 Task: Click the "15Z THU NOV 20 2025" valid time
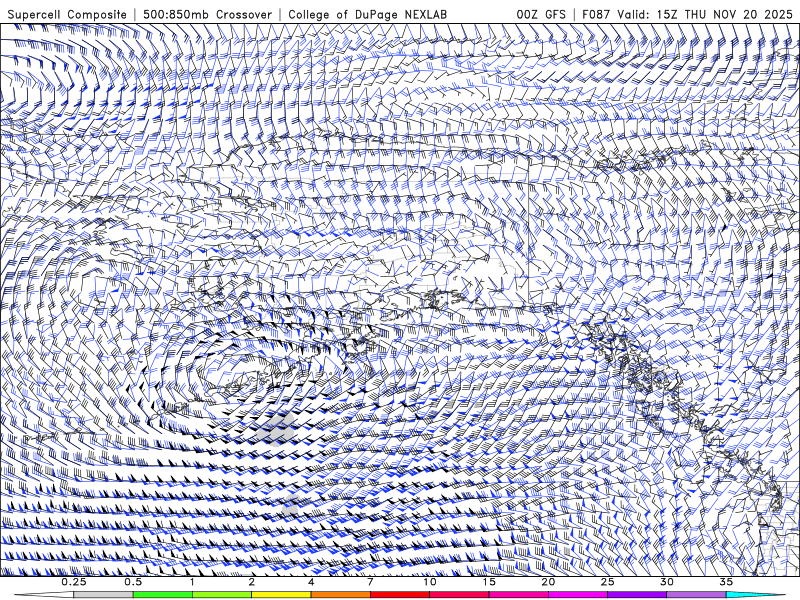point(724,14)
